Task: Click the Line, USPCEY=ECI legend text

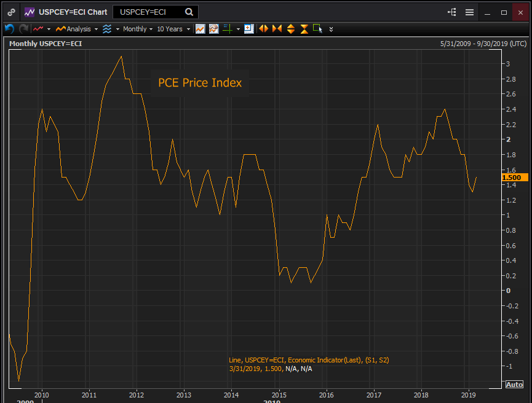Action: pyautogui.click(x=309, y=360)
